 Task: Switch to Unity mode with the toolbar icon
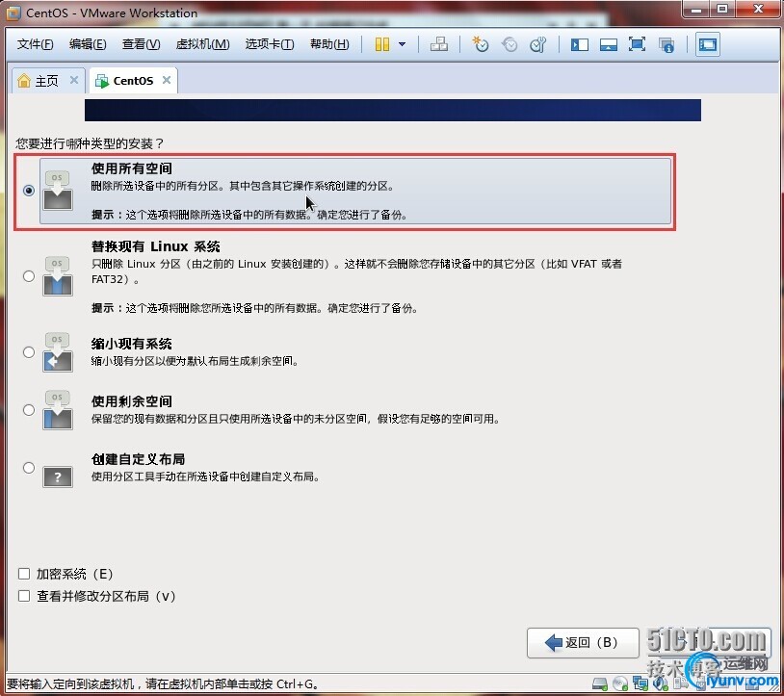[x=666, y=45]
